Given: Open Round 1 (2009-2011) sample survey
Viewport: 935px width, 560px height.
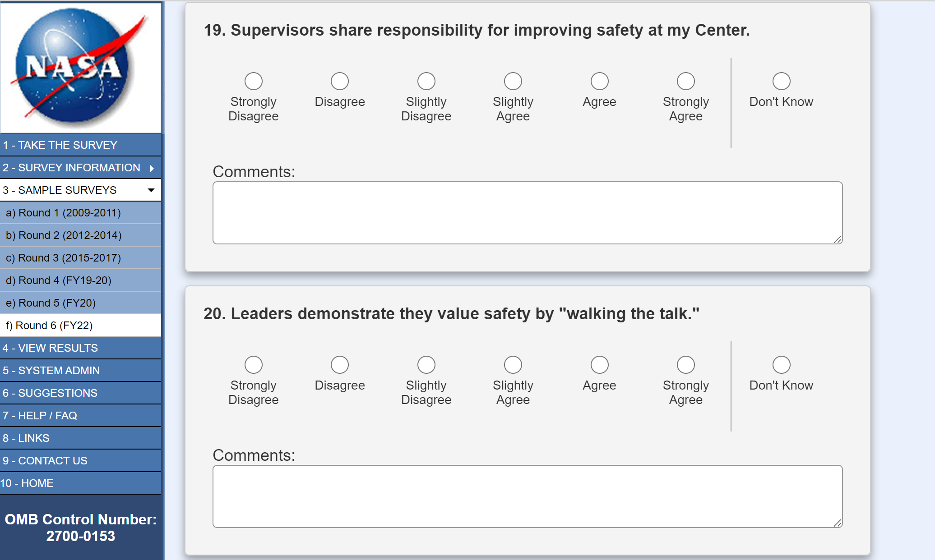Looking at the screenshot, I should click(63, 213).
